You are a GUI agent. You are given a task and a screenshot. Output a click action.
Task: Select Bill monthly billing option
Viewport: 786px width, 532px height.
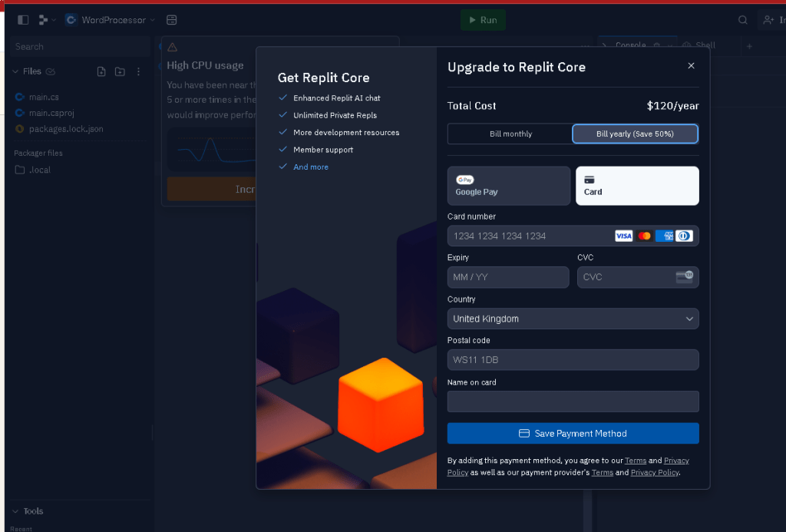point(510,134)
